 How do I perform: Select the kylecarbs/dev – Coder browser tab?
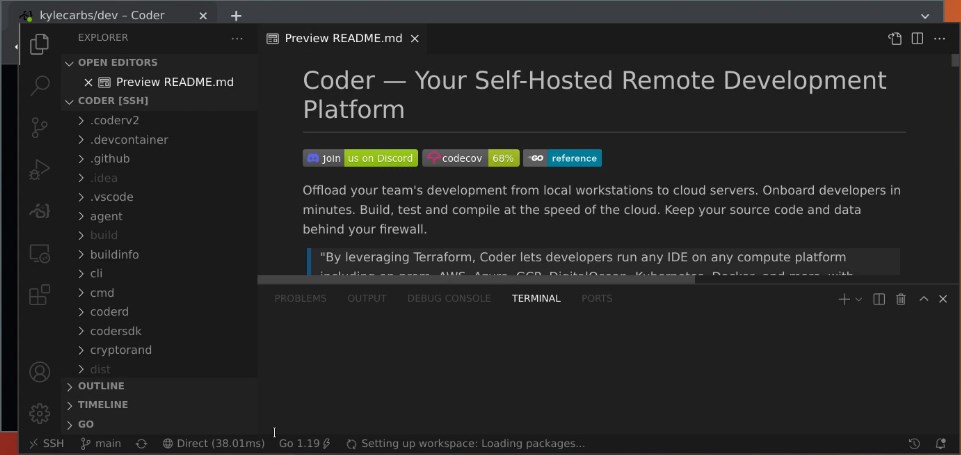115,16
